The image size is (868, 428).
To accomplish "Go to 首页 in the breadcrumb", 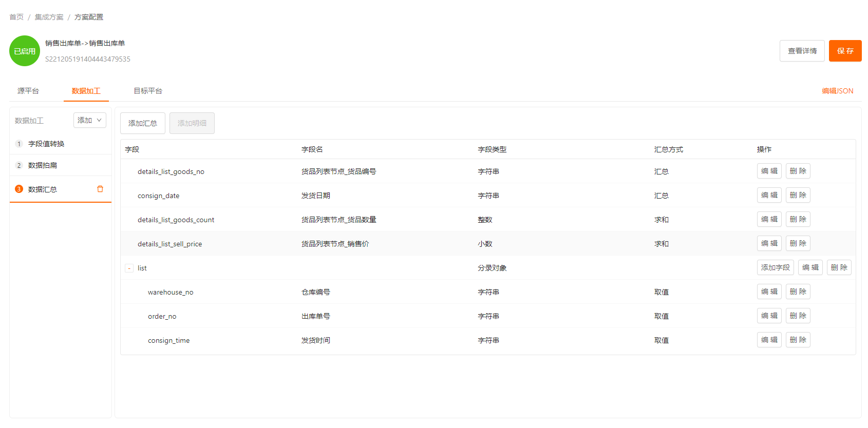I will [16, 17].
